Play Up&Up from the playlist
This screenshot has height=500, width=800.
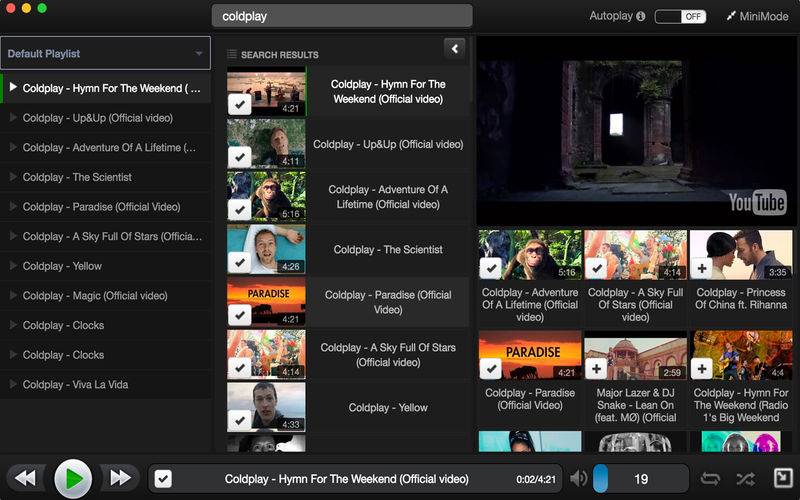tap(106, 118)
